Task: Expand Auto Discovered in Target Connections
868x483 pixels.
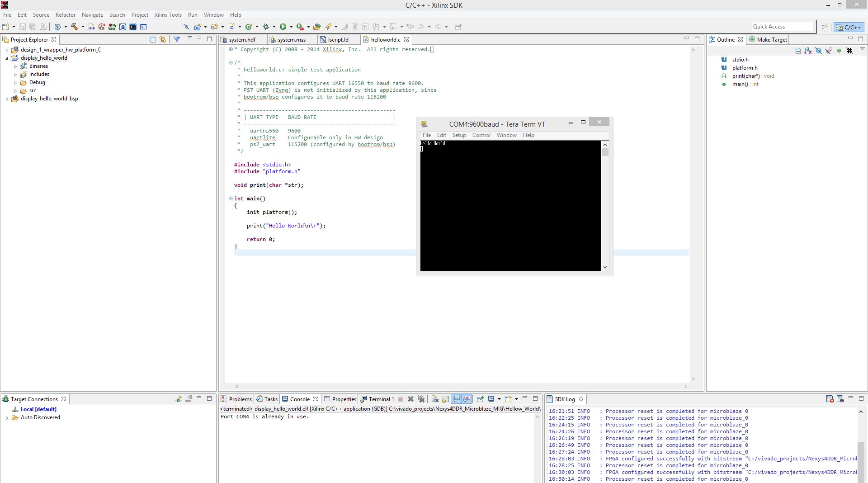Action: (7, 417)
